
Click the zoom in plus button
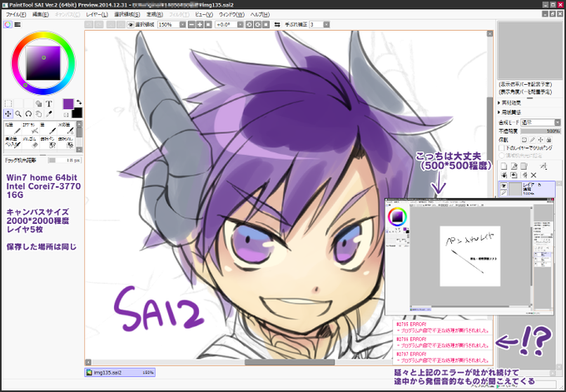(x=200, y=24)
